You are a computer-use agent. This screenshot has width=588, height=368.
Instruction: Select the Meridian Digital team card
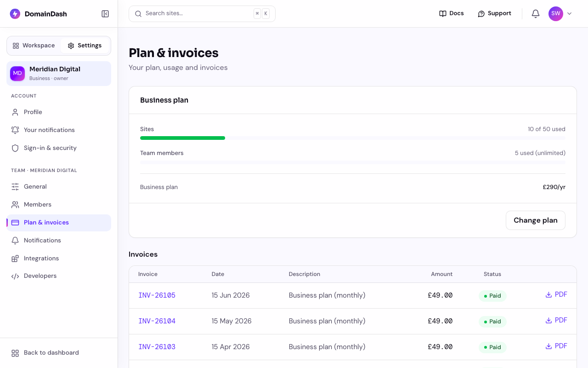click(x=59, y=74)
